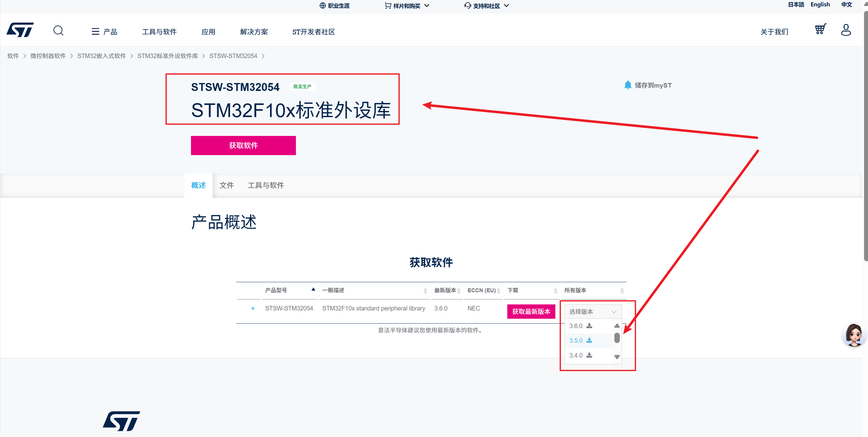Click the version list scrollbar thumb
The width and height of the screenshot is (868, 437).
point(617,338)
